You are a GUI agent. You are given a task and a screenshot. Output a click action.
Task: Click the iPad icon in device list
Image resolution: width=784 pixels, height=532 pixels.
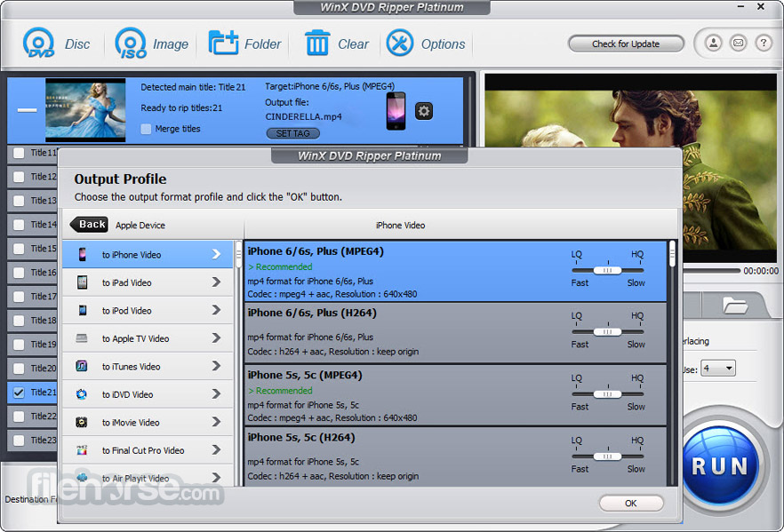click(x=83, y=282)
